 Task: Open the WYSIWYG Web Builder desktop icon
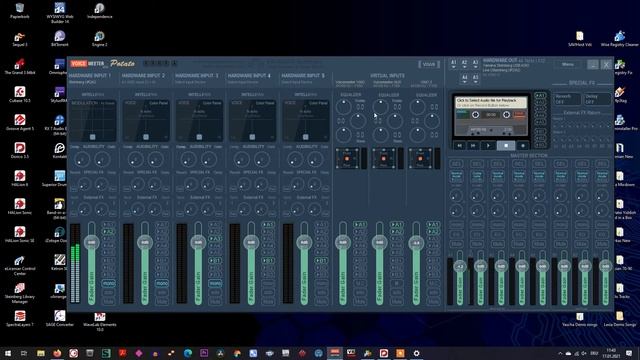pyautogui.click(x=60, y=12)
